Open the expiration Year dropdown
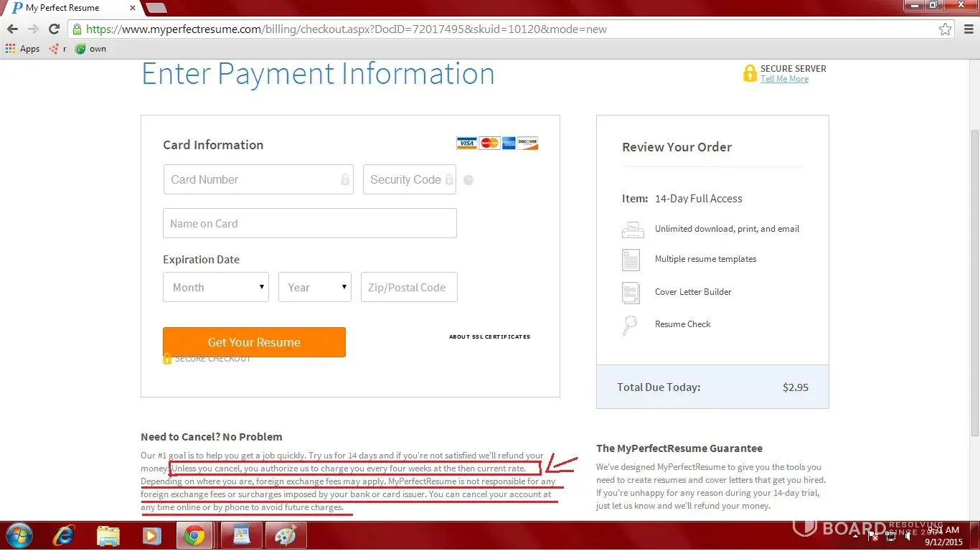 (x=315, y=287)
